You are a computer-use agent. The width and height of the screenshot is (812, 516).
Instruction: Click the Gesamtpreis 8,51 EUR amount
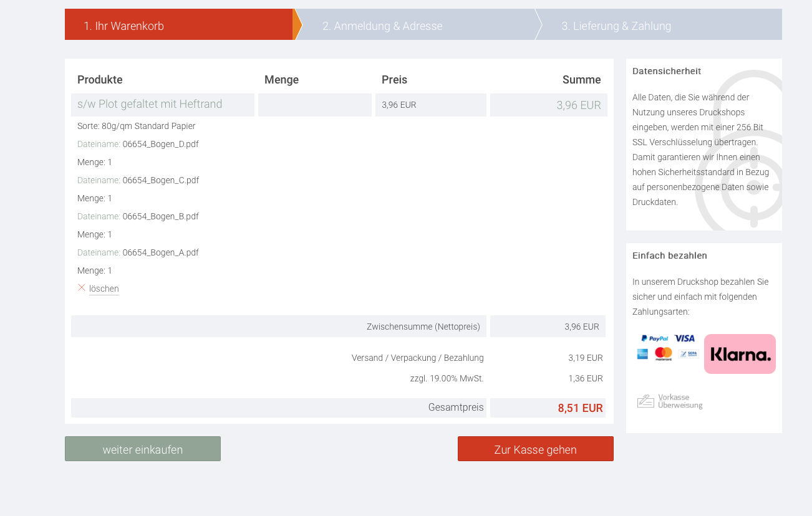tap(580, 408)
